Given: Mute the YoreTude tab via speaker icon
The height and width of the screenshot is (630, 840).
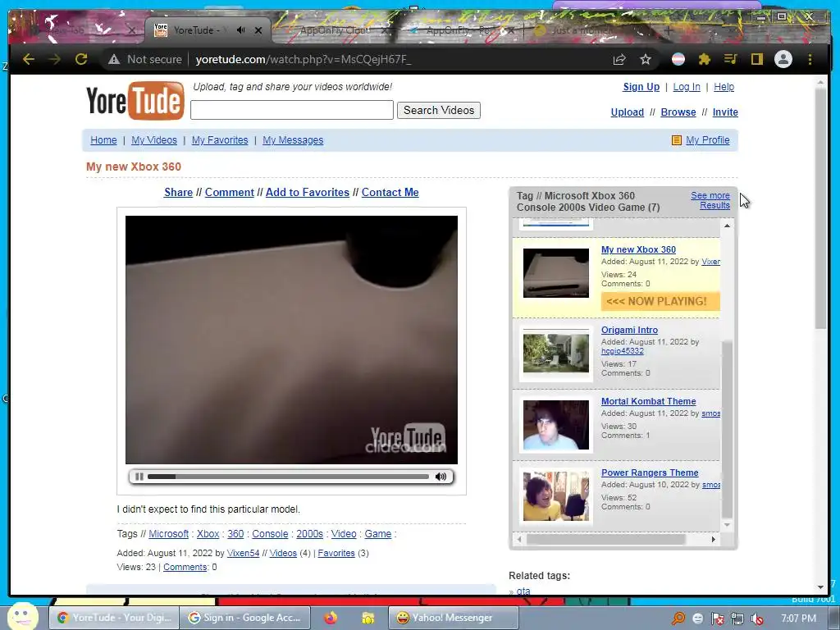Looking at the screenshot, I should [241, 30].
